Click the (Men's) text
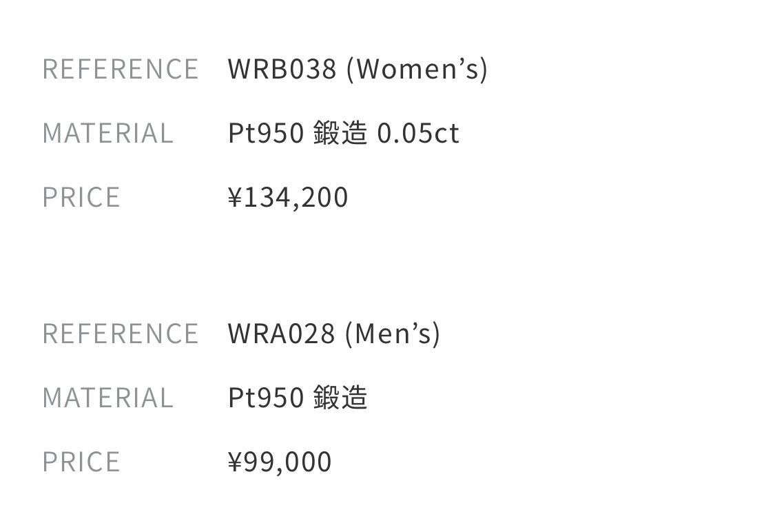Screen dimensions: 775x532 click(x=392, y=334)
